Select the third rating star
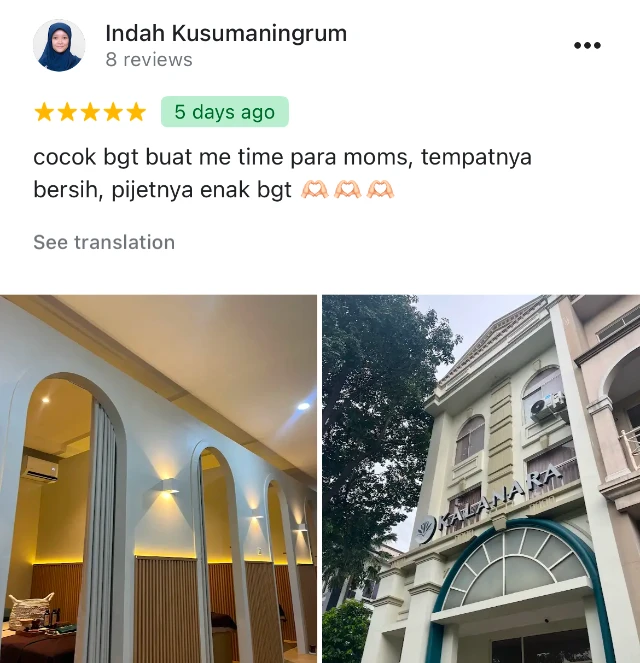Screen dimensions: 640x663 pos(90,112)
